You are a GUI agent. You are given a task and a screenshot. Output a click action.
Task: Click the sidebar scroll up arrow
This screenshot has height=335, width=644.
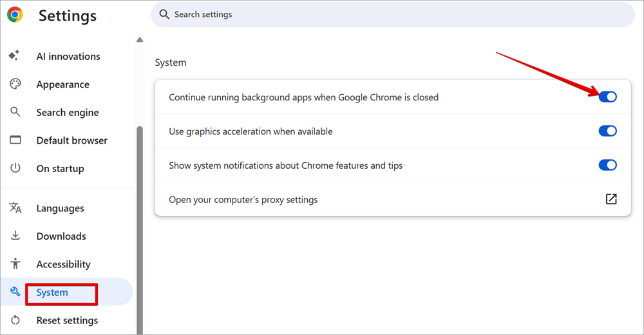pos(140,40)
